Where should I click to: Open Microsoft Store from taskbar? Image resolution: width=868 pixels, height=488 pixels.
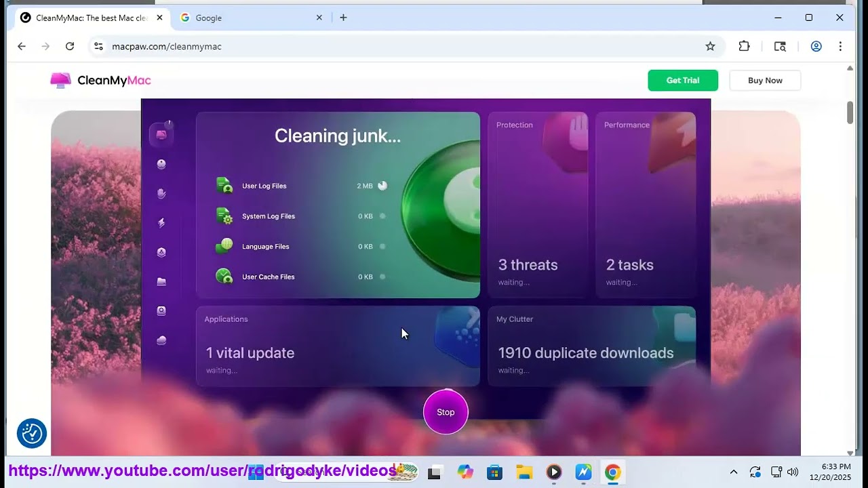[495, 472]
